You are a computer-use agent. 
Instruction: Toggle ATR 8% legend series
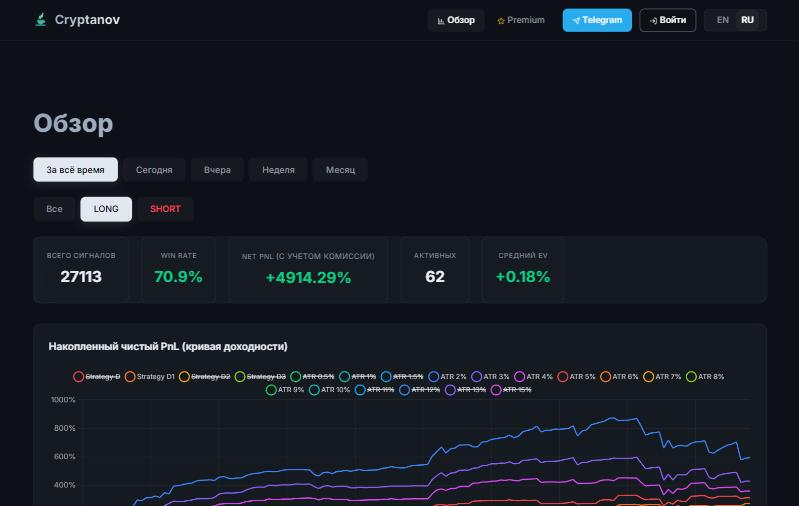point(705,377)
